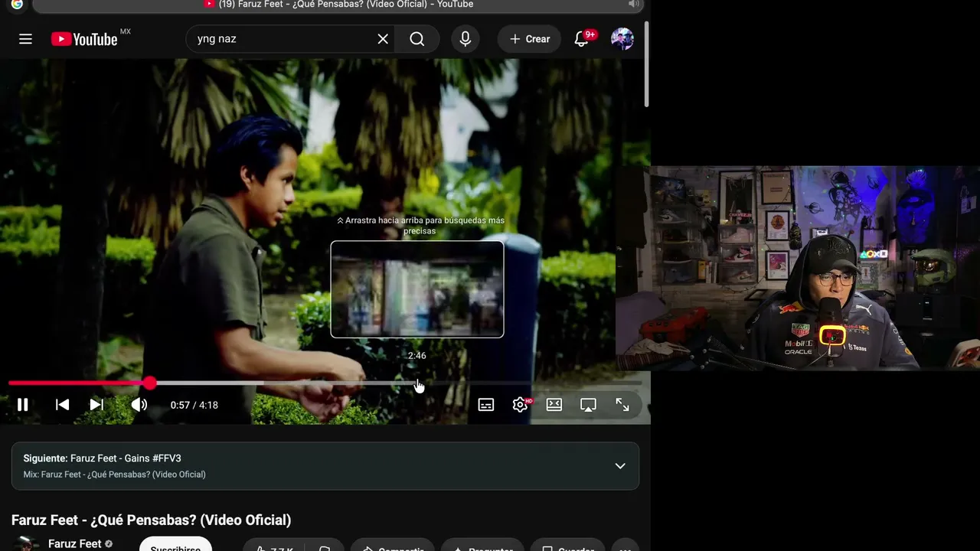The image size is (980, 551).
Task: Run the search with magnifier button
Action: coord(417,39)
